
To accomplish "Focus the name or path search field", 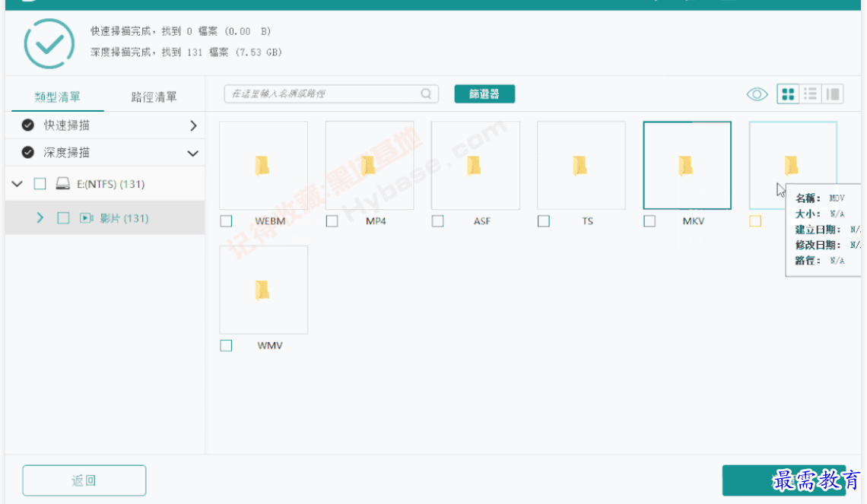I will coord(331,94).
